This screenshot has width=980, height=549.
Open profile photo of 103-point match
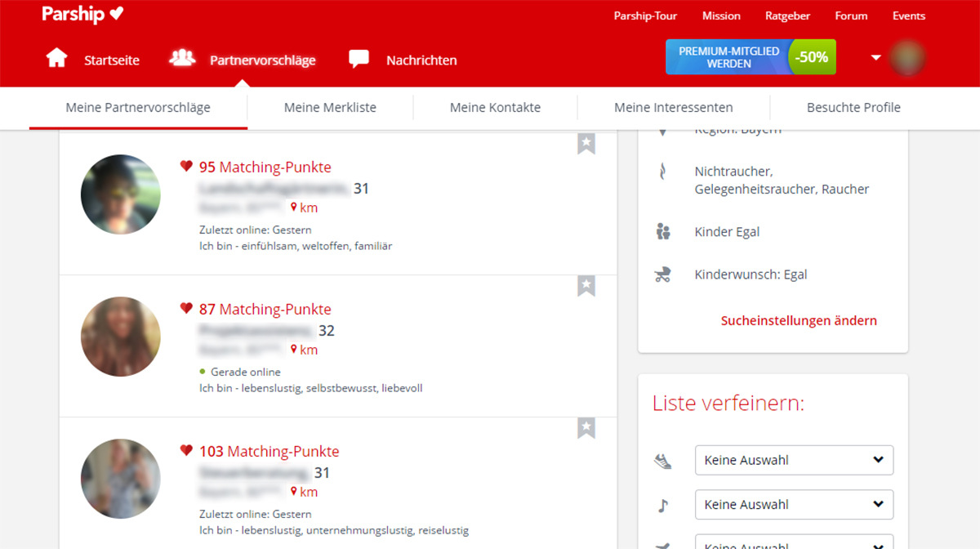click(121, 479)
